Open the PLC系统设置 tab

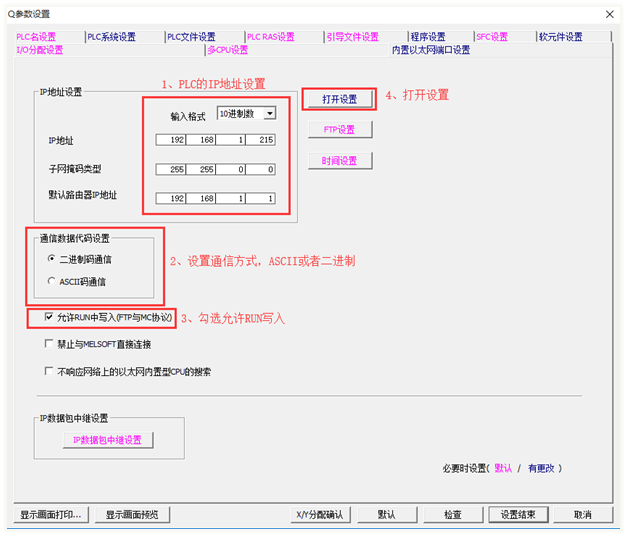pos(112,37)
